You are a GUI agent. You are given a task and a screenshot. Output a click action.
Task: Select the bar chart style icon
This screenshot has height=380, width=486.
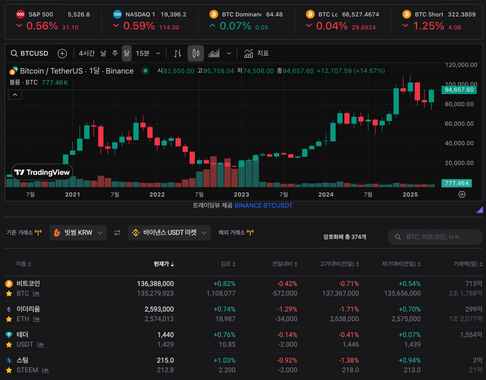point(178,53)
